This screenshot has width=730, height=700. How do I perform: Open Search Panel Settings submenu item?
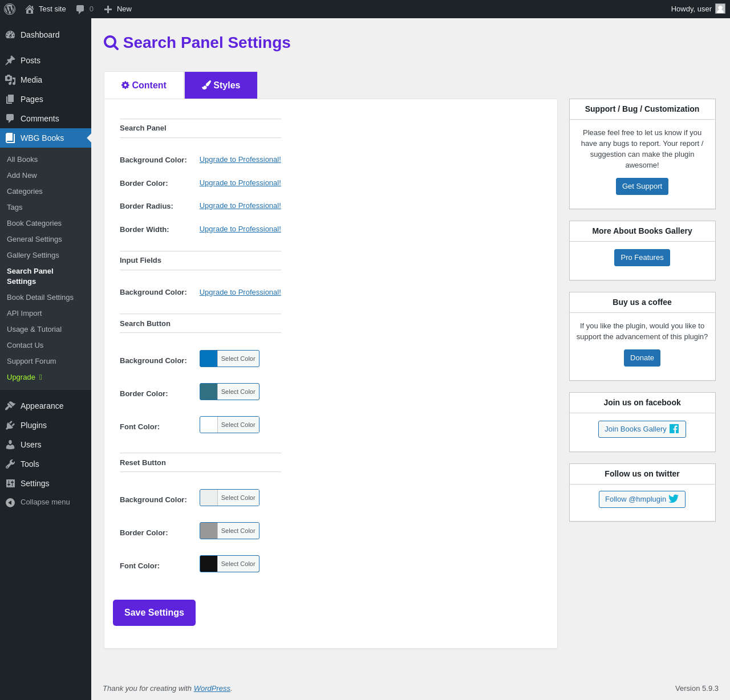click(x=30, y=276)
